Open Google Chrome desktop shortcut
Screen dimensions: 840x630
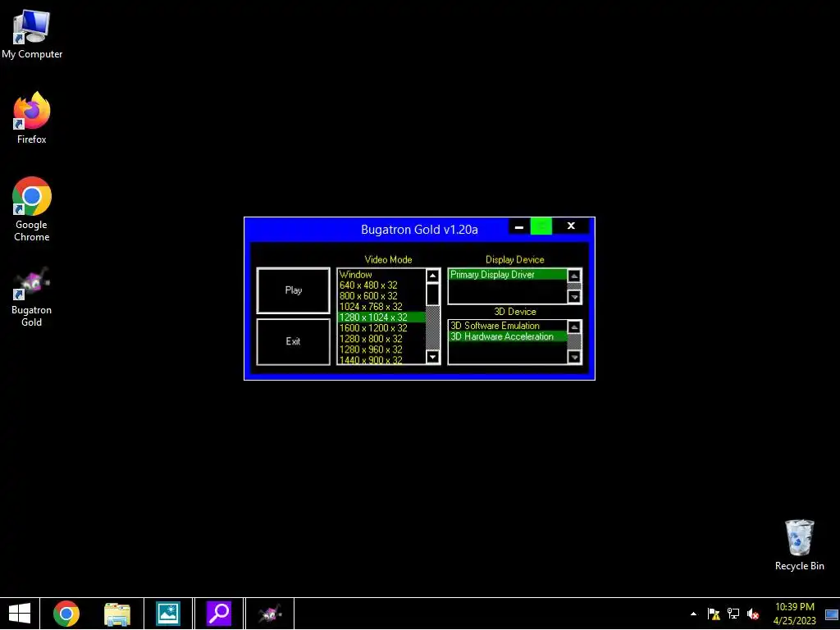(x=32, y=209)
